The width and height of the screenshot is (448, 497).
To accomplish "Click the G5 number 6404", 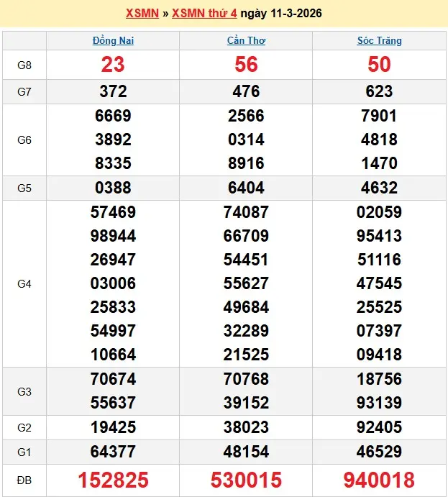I will pos(246,188).
